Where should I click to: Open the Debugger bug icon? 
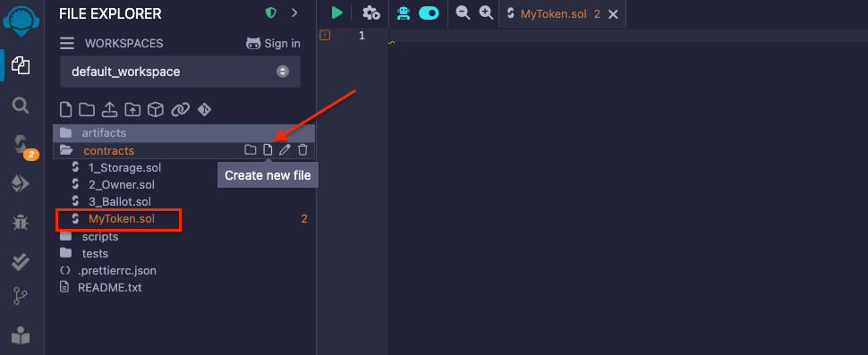point(21,223)
